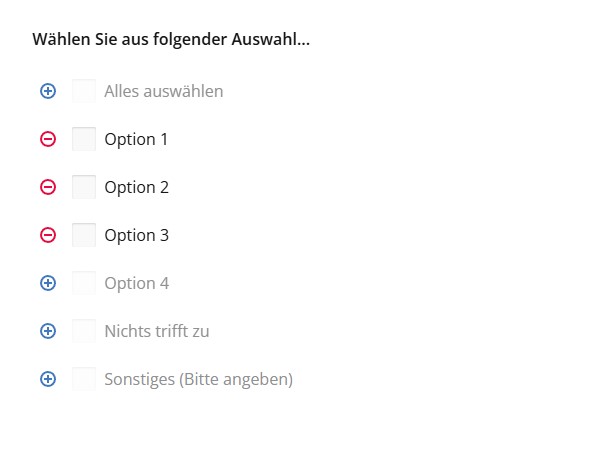Click the red minus icon beside Option 1
This screenshot has height=461, width=604.
tap(48, 139)
